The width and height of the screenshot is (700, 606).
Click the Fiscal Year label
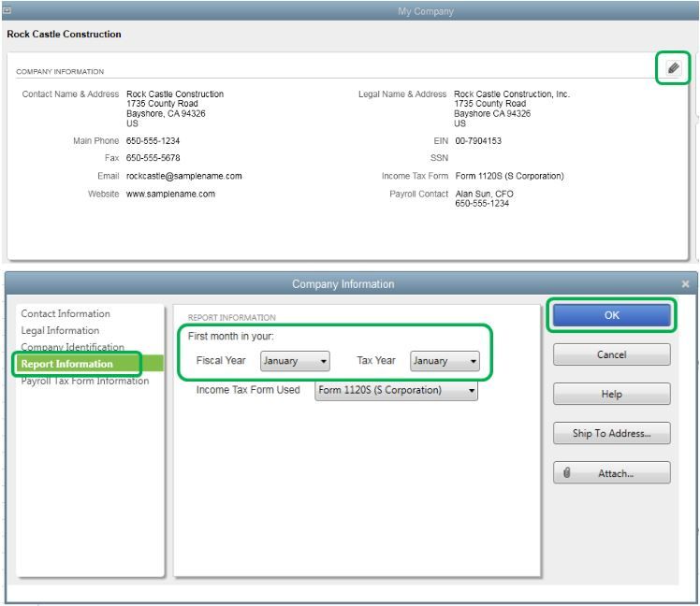point(221,360)
